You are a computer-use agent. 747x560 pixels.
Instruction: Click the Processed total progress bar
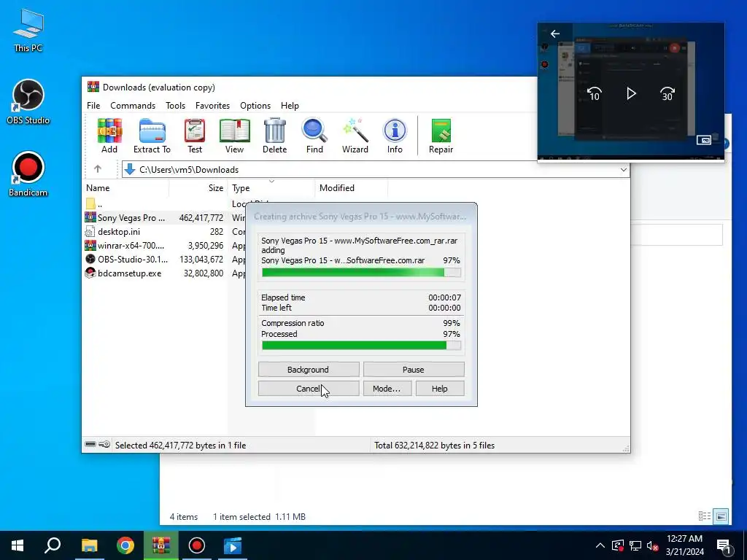point(361,346)
